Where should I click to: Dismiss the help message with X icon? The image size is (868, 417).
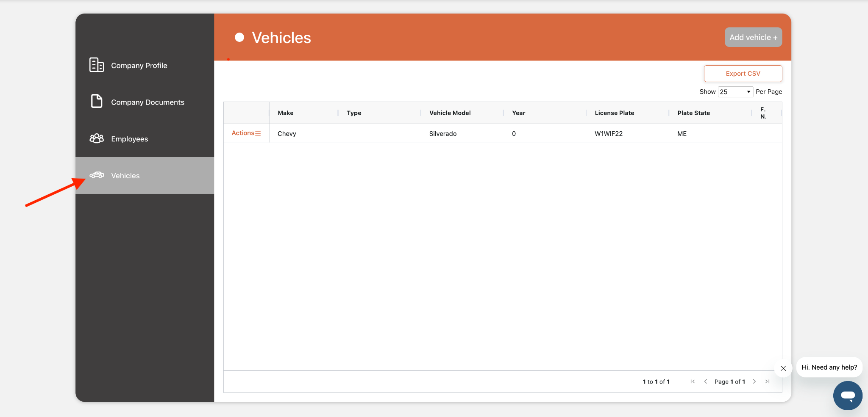(783, 368)
